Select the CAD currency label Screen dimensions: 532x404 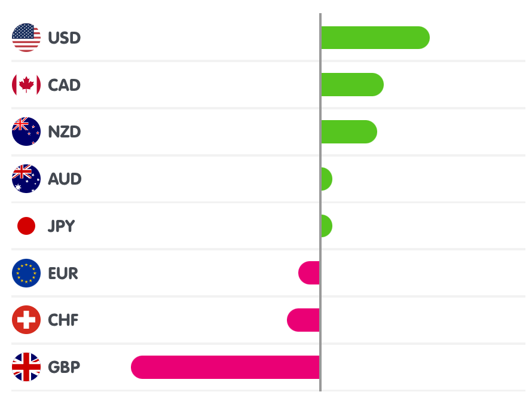(x=64, y=85)
